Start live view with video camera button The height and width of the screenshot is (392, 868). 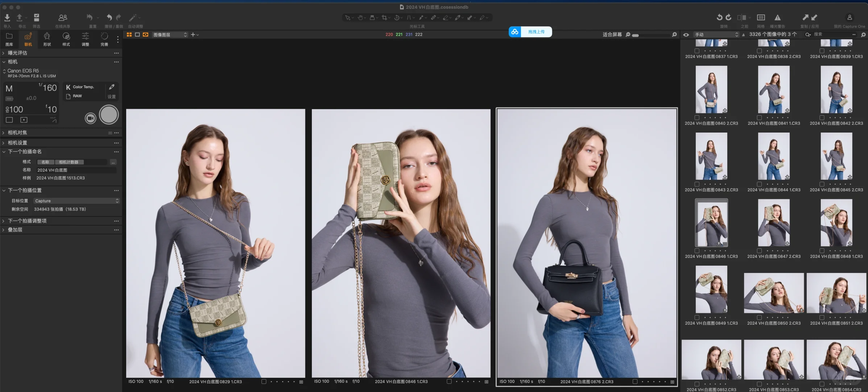click(x=90, y=118)
